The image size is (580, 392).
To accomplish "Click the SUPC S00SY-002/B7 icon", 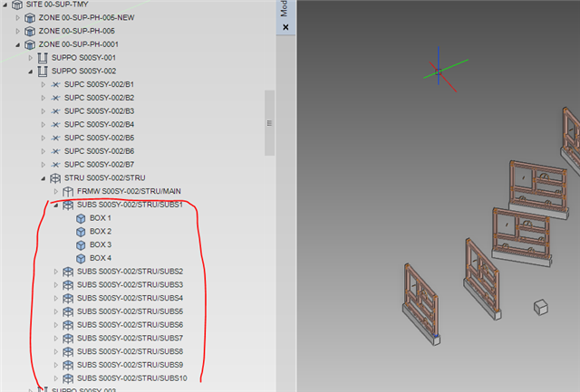I will 55,165.
